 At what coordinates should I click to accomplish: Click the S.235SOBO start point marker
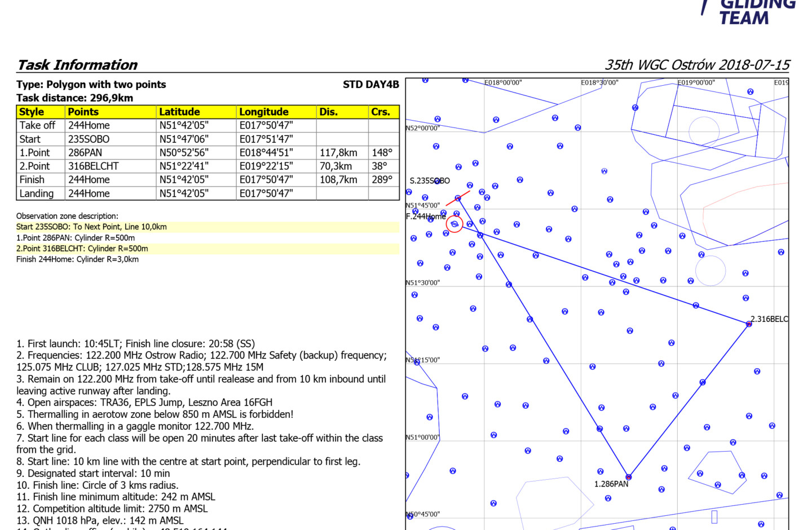(458, 198)
